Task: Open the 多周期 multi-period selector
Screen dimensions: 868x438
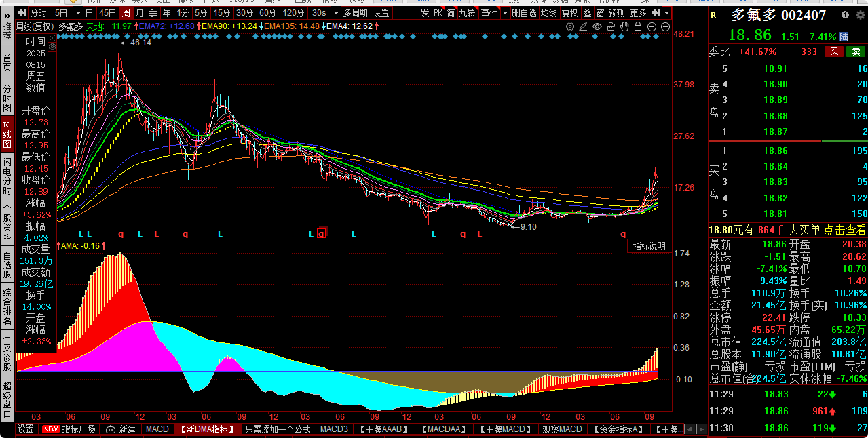Action: 355,13
